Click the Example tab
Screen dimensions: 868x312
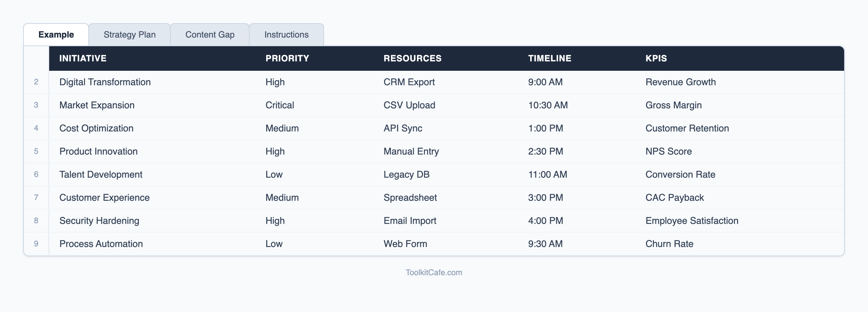tap(56, 35)
